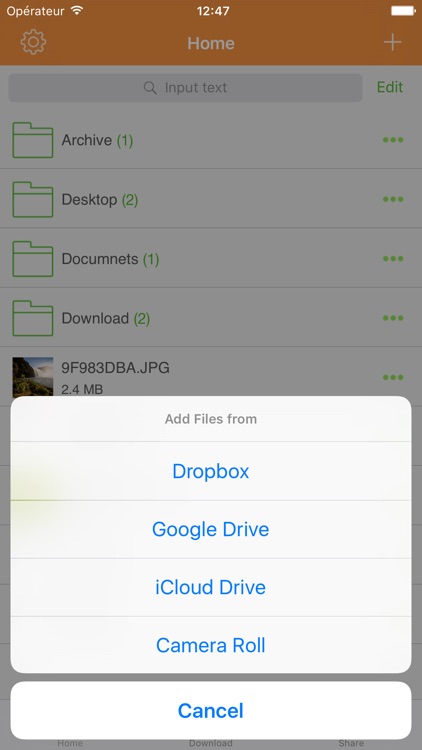Tap the 2.4 MB file size label
Viewport: 422px width, 750px height.
(82, 389)
